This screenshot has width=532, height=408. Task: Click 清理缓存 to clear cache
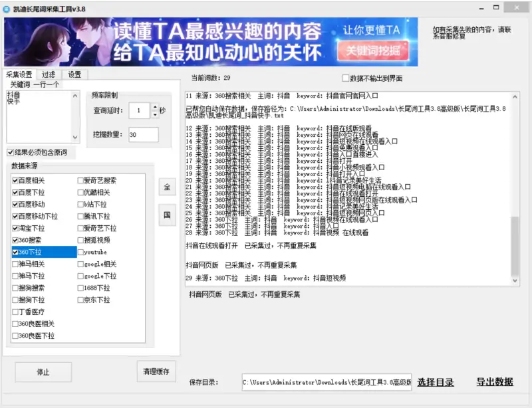pos(156,371)
